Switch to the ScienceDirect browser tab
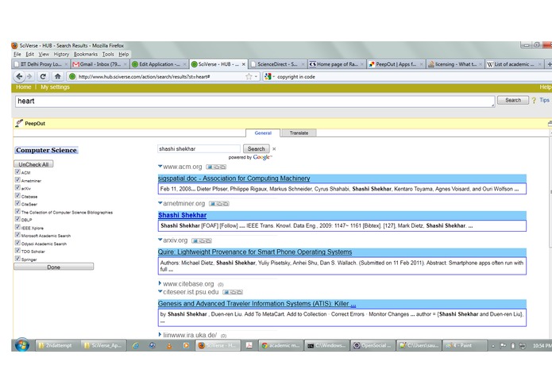The image size is (552, 392). tap(277, 64)
